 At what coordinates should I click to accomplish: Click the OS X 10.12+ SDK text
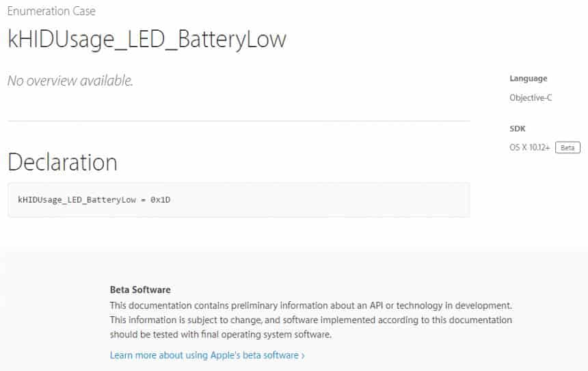pyautogui.click(x=529, y=148)
